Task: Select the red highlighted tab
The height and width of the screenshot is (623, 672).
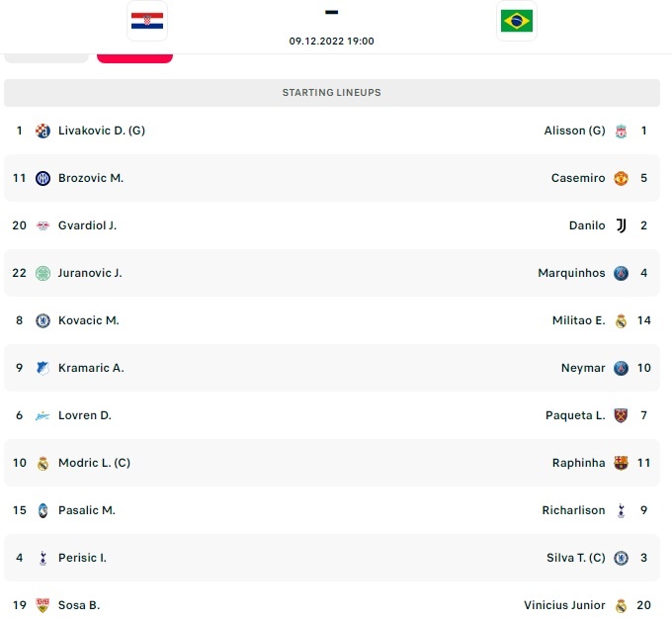Action: 134,58
